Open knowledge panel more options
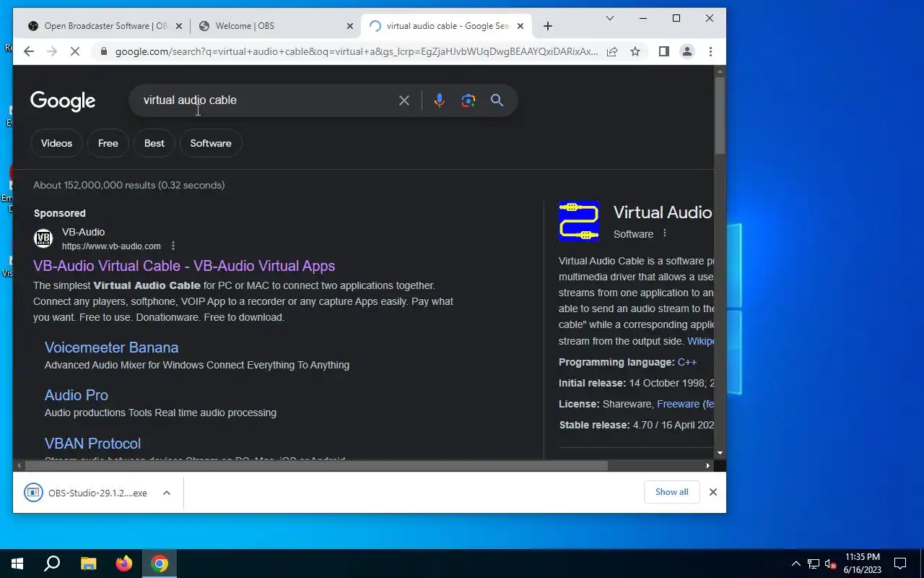 click(x=665, y=233)
